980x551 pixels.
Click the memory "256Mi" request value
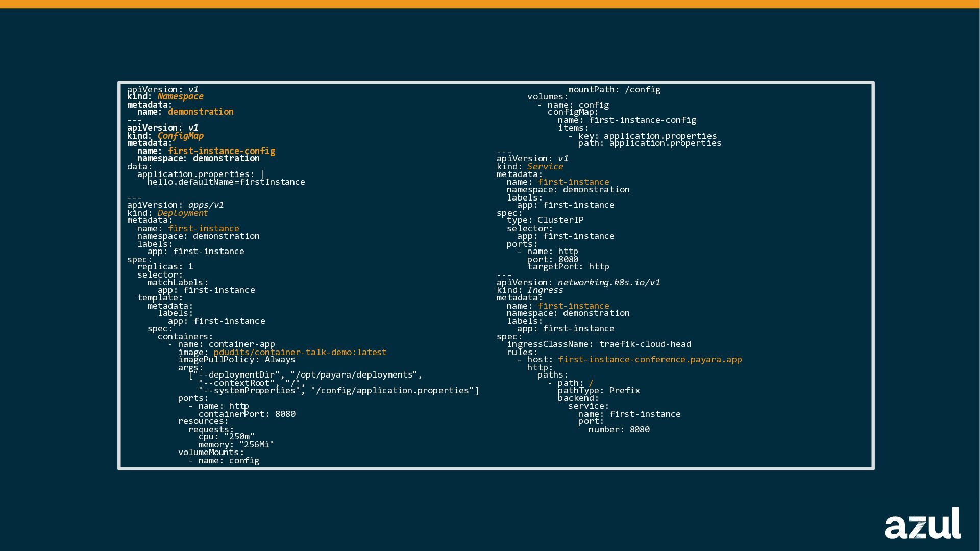256,444
